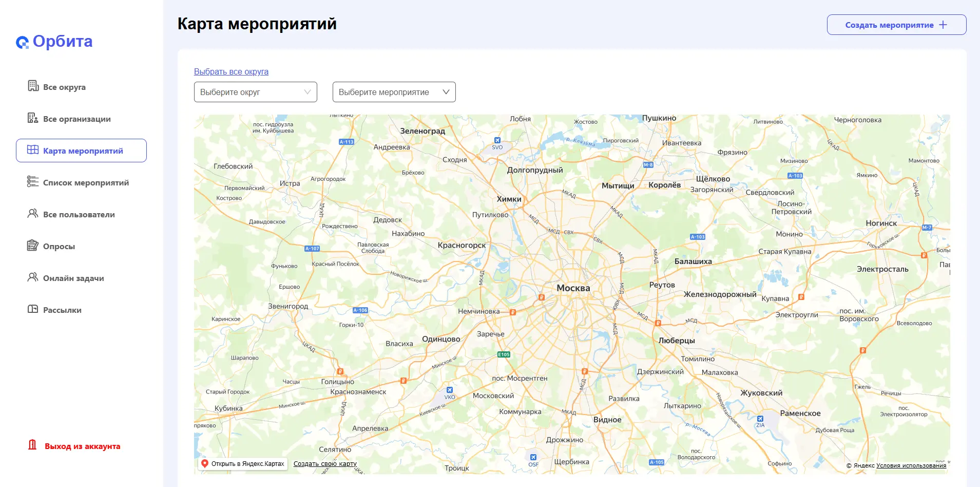Click the A-113 highway badge on map

pos(347,142)
